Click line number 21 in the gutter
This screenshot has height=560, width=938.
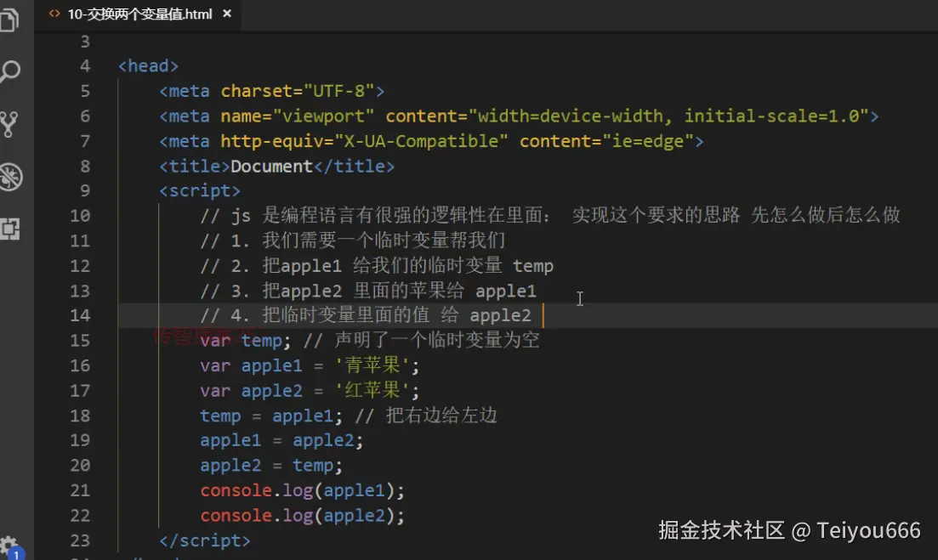click(80, 490)
